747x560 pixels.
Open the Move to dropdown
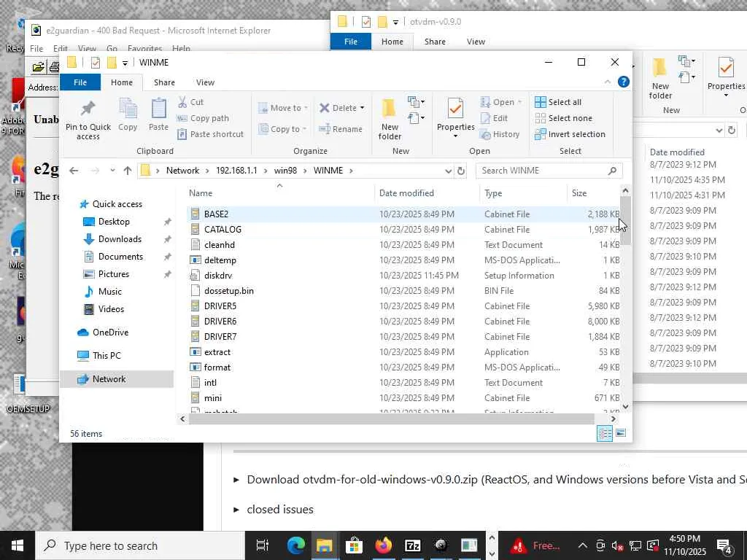click(283, 108)
